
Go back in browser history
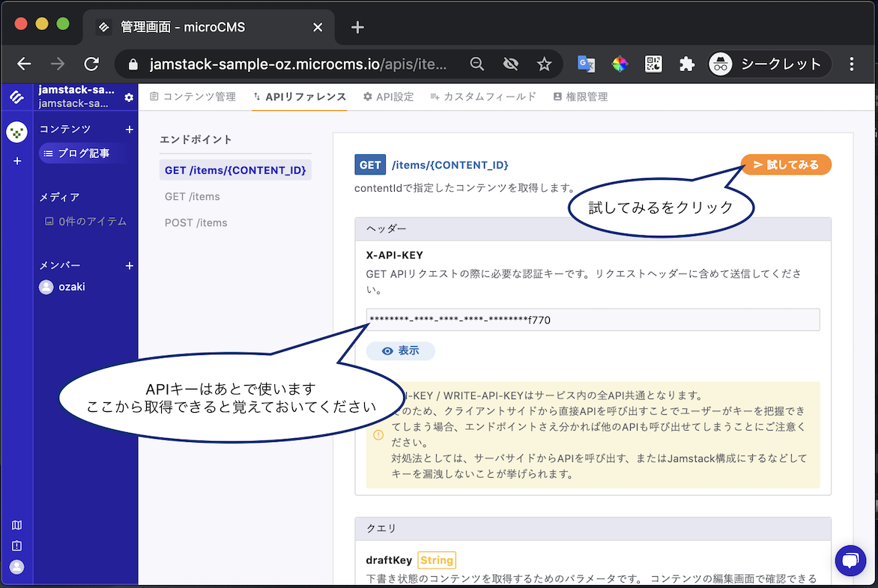(24, 64)
